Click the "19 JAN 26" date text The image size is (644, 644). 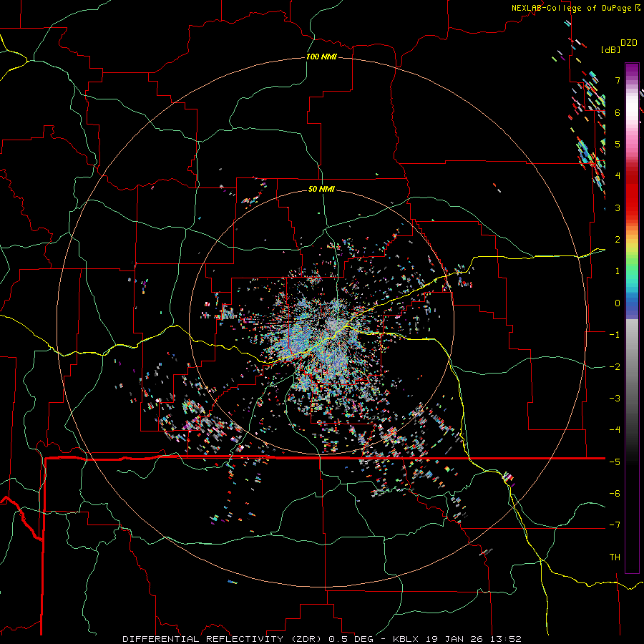[x=453, y=639]
